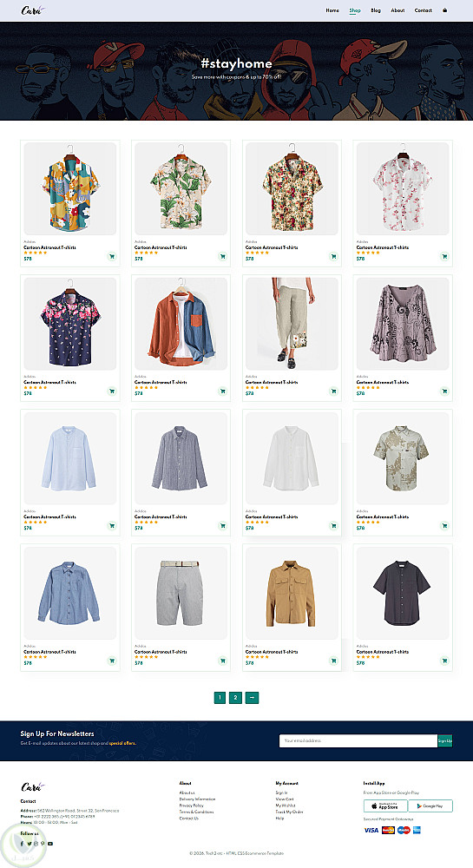Open the App Store download badge
Image resolution: width=473 pixels, height=868 pixels.
[385, 806]
